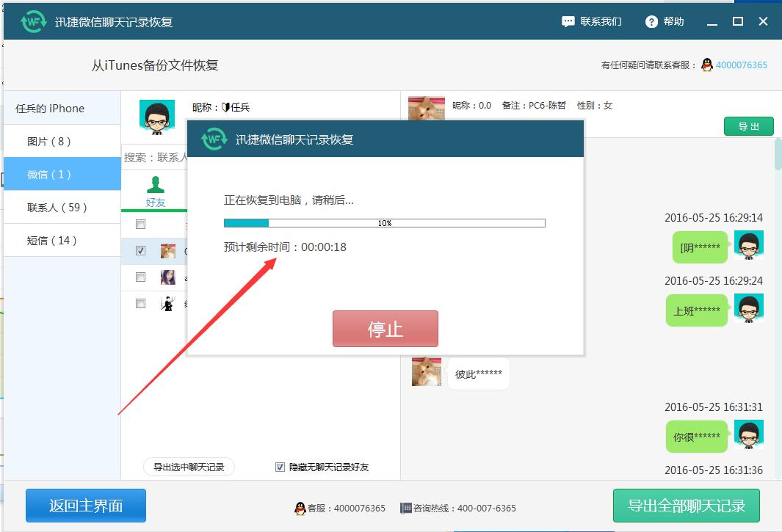The image size is (782, 532).
Task: Open the 联系人（59）category
Action: click(62, 207)
